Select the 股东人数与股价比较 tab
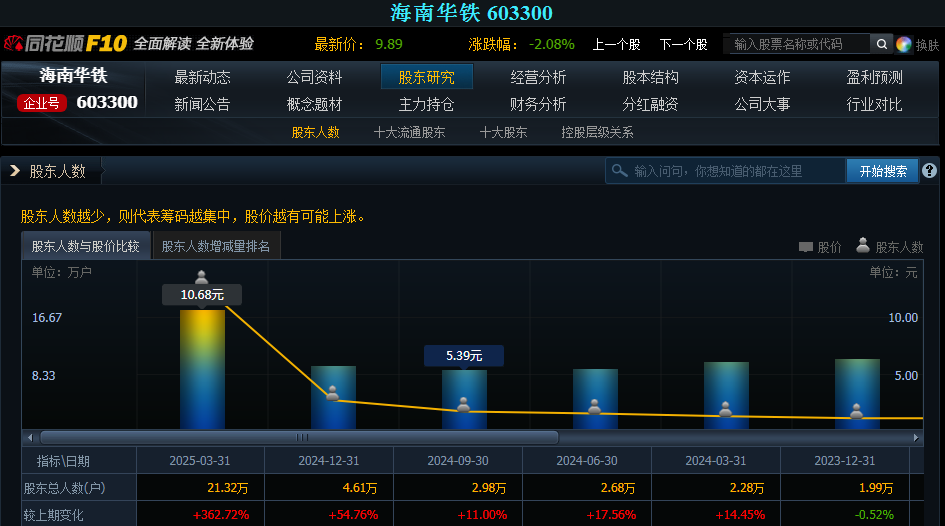Image resolution: width=945 pixels, height=526 pixels. 86,246
